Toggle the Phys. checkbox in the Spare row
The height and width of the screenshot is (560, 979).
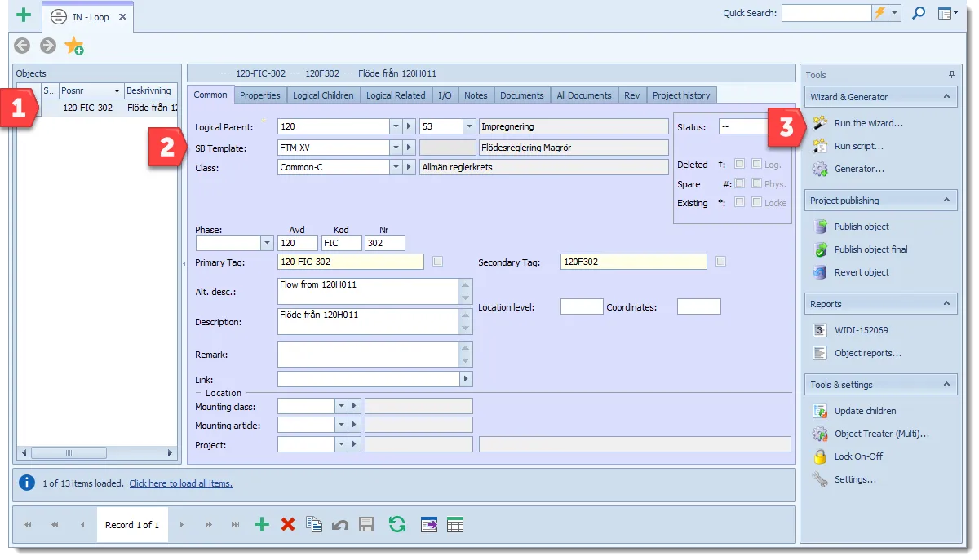click(756, 183)
